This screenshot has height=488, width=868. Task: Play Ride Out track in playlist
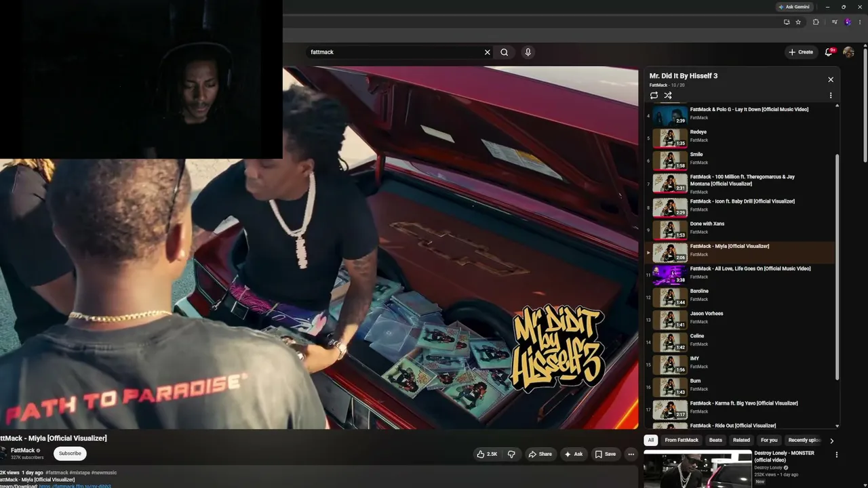coord(740,425)
